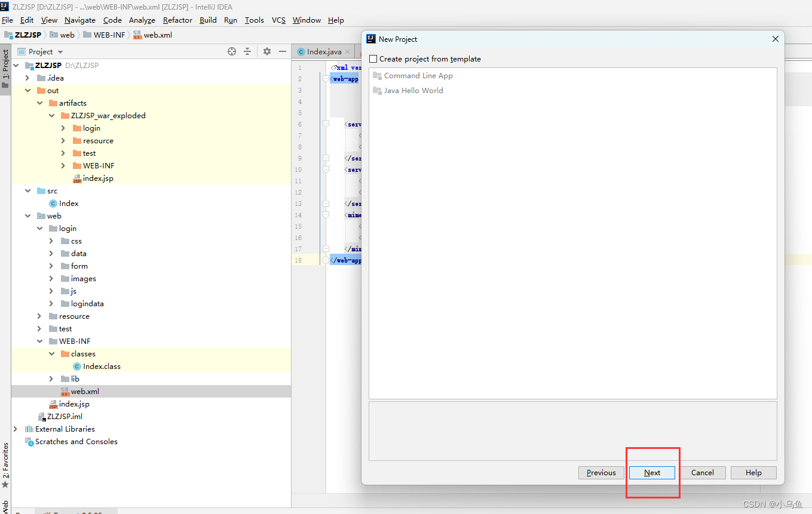Select the login folder in war_exploded
This screenshot has height=514, width=812.
(151, 128)
